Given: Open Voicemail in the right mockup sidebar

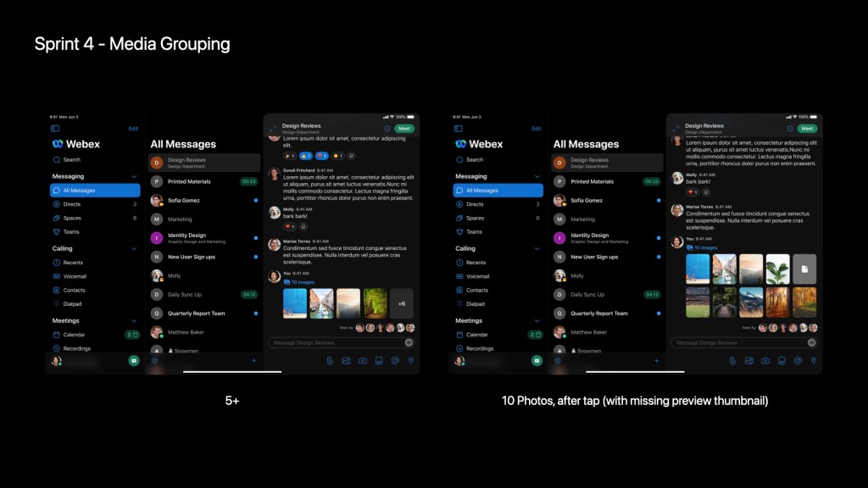Looking at the screenshot, I should (477, 276).
